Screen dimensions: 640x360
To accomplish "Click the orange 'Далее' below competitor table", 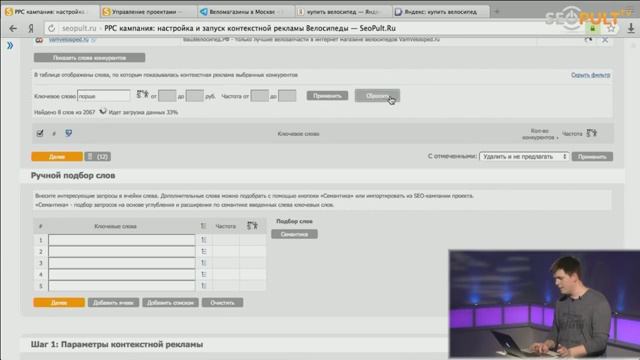I will pos(57,157).
